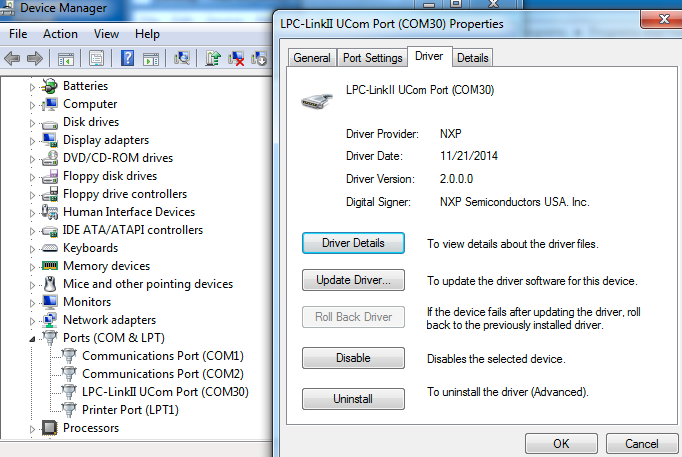Open the Action menu
Image resolution: width=682 pixels, height=457 pixels.
pyautogui.click(x=60, y=34)
